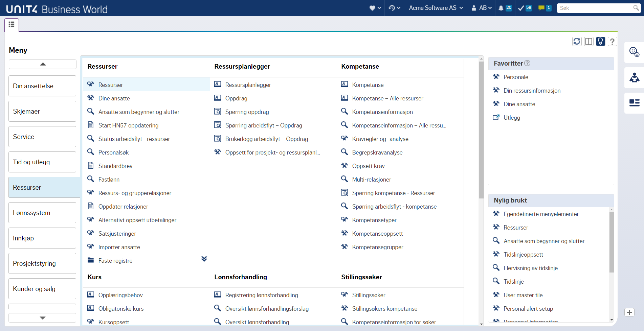644x331 pixels.
Task: Expand more items under Ressurser double chevron
Action: tap(204, 259)
